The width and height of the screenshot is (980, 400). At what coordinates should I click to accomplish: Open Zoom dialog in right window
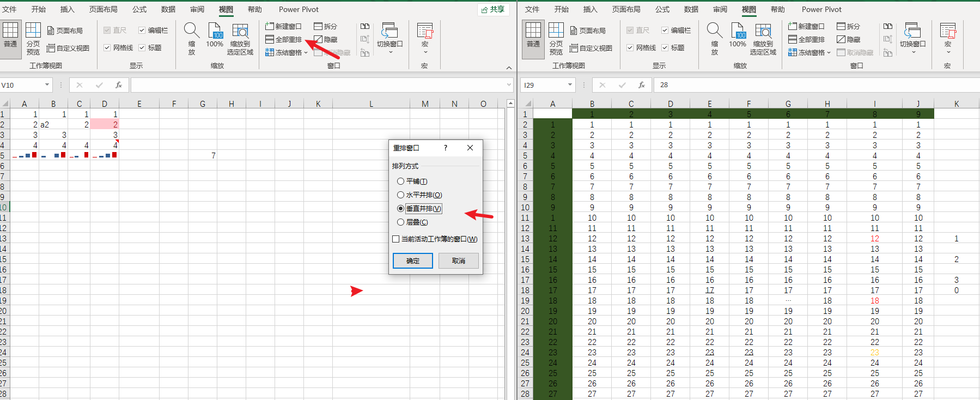pos(715,39)
